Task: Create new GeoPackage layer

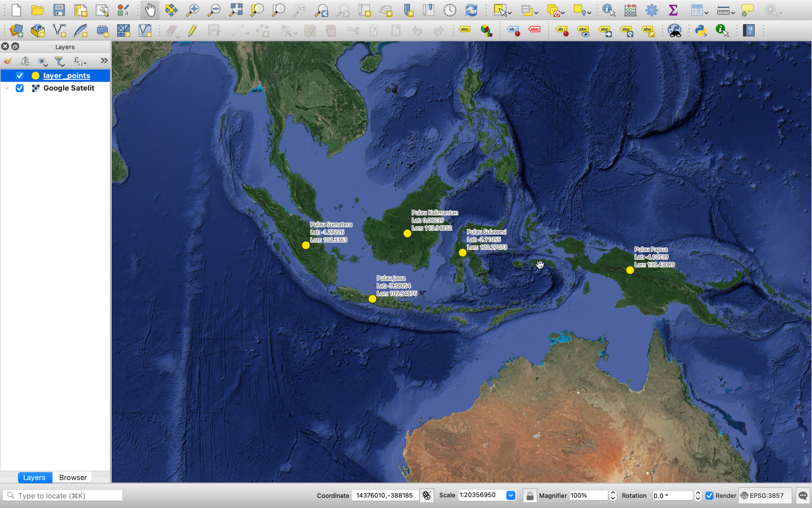Action: click(38, 31)
